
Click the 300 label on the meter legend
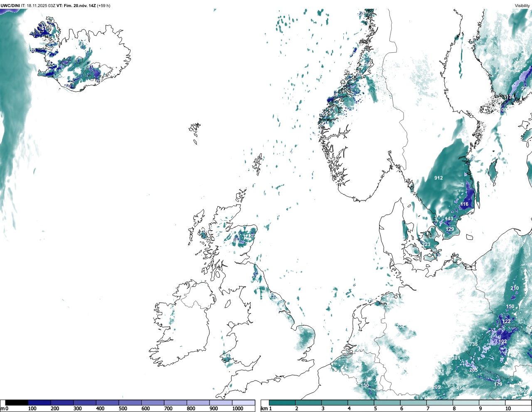click(x=77, y=409)
